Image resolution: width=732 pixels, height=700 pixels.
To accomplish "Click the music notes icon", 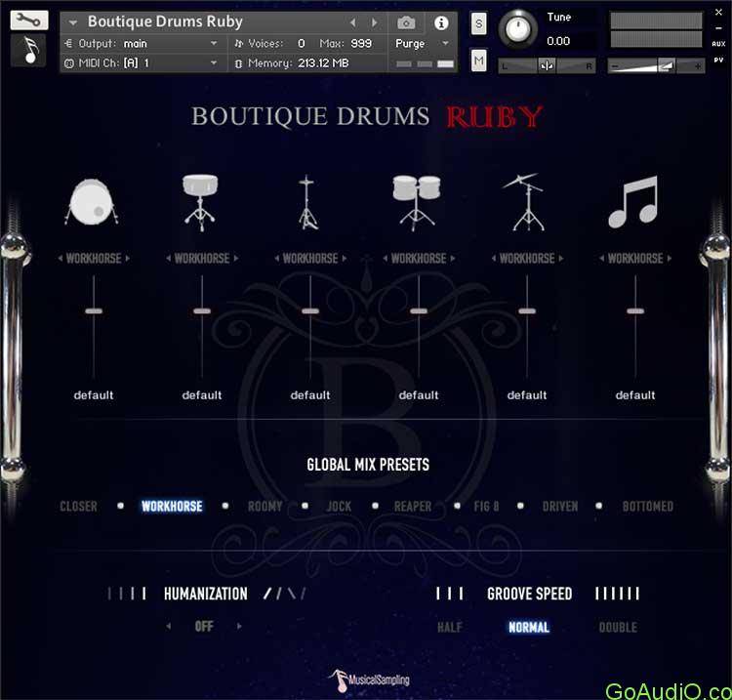I will coord(633,202).
